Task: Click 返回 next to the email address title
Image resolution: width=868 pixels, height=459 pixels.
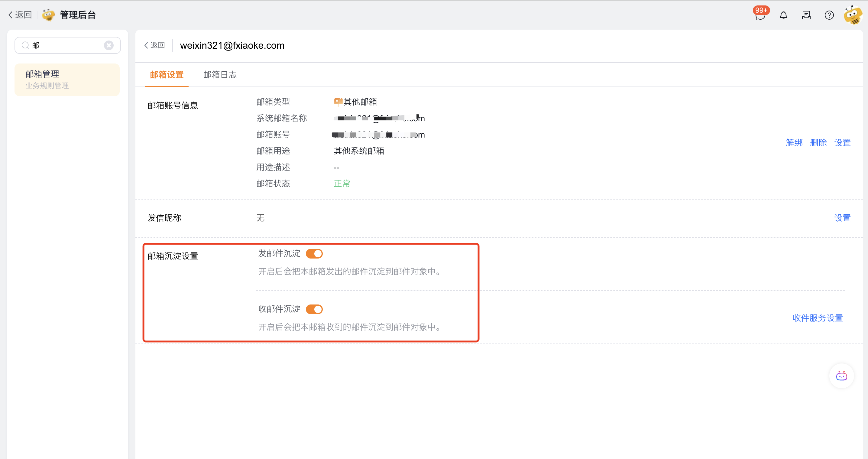Action: [x=154, y=45]
